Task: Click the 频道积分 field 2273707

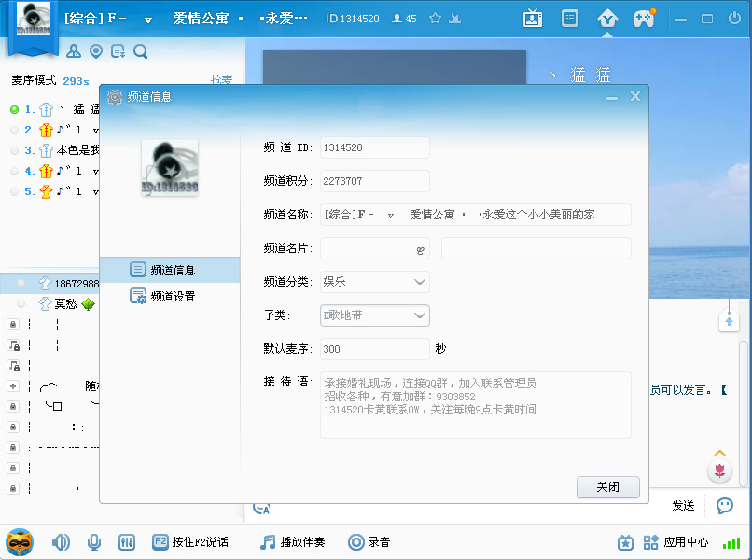Action: (x=374, y=181)
